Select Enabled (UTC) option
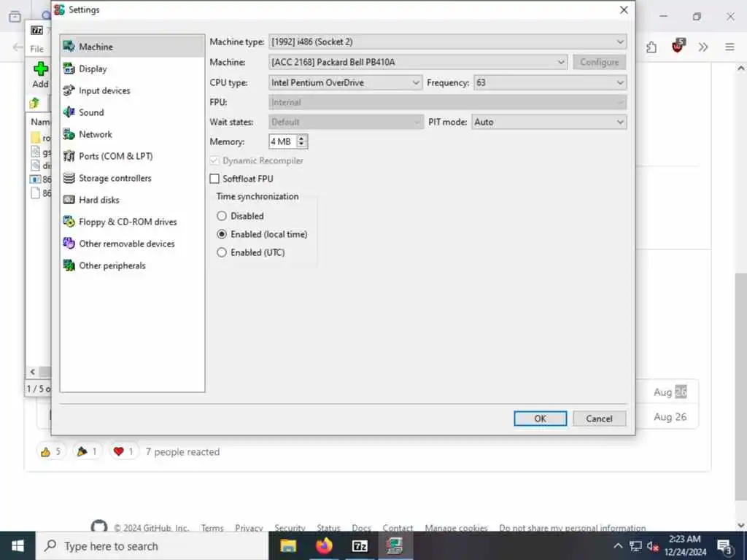747x560 pixels. (222, 252)
